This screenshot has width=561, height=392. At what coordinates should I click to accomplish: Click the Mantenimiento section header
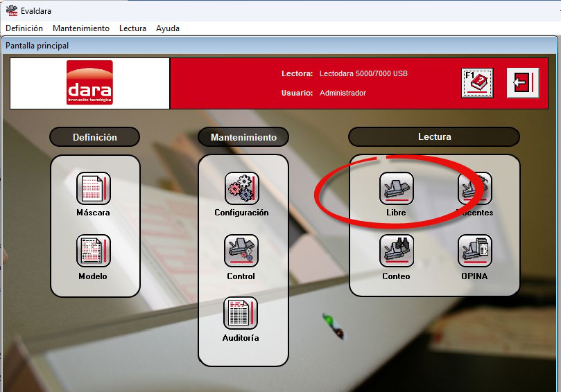(243, 137)
